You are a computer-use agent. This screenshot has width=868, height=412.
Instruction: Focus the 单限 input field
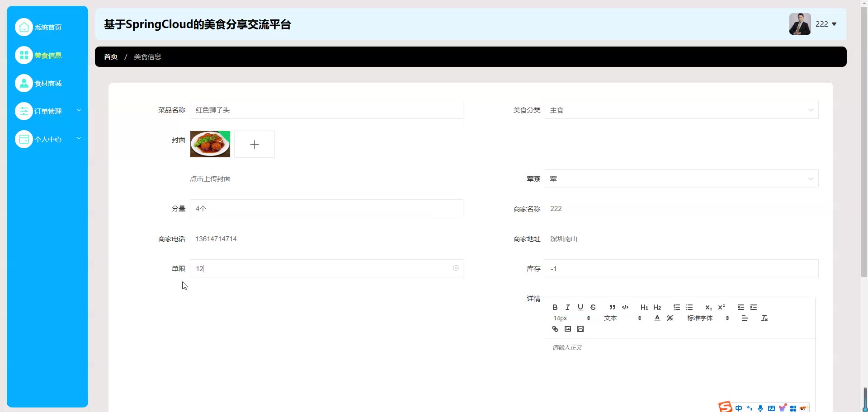[x=326, y=268]
